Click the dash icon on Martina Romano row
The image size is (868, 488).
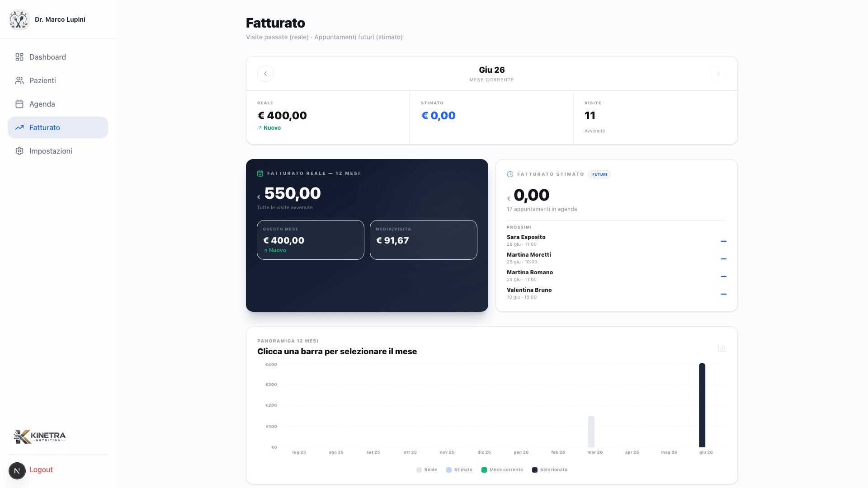723,277
